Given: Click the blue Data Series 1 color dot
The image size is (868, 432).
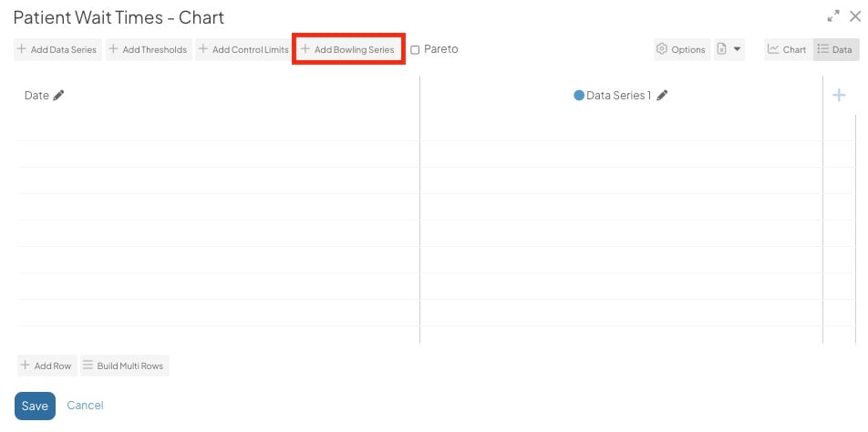Looking at the screenshot, I should (x=578, y=95).
